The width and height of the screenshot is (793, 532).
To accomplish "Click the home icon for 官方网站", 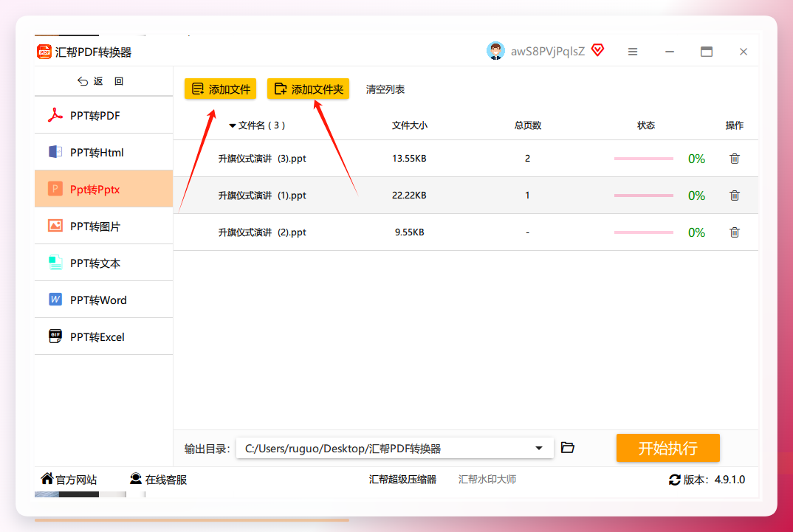I will click(x=47, y=478).
